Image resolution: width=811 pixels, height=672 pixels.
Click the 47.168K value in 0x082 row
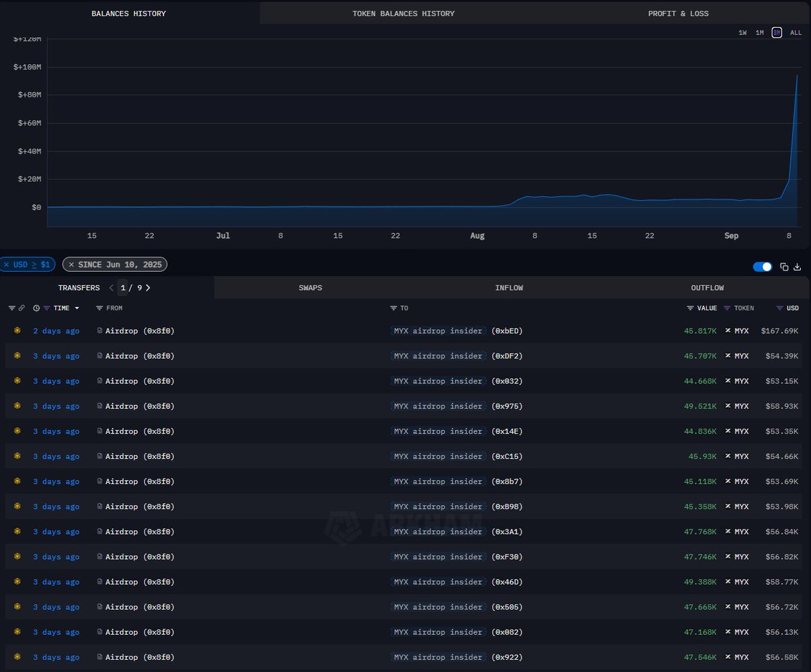coord(700,632)
